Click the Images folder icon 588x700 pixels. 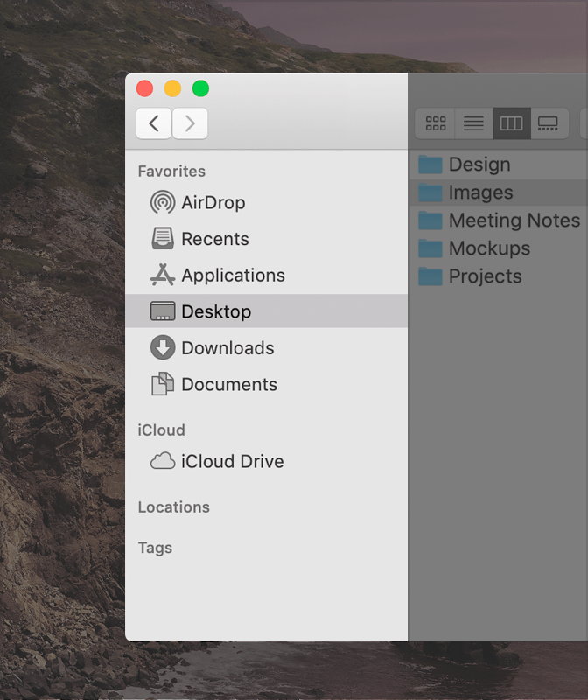click(x=430, y=192)
